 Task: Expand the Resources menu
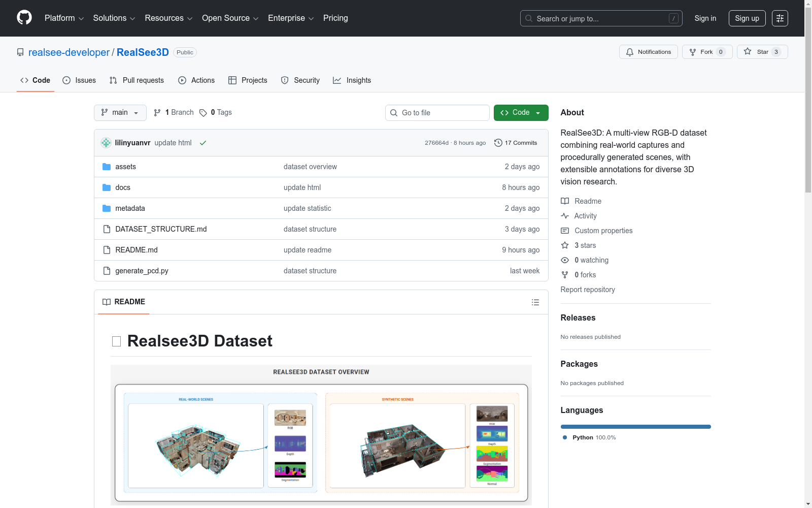(168, 18)
